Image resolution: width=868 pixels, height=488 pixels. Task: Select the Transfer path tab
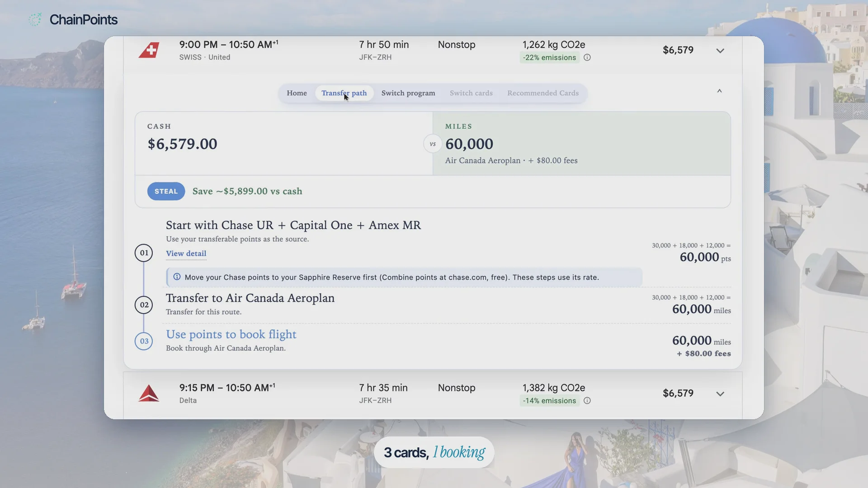pyautogui.click(x=344, y=93)
